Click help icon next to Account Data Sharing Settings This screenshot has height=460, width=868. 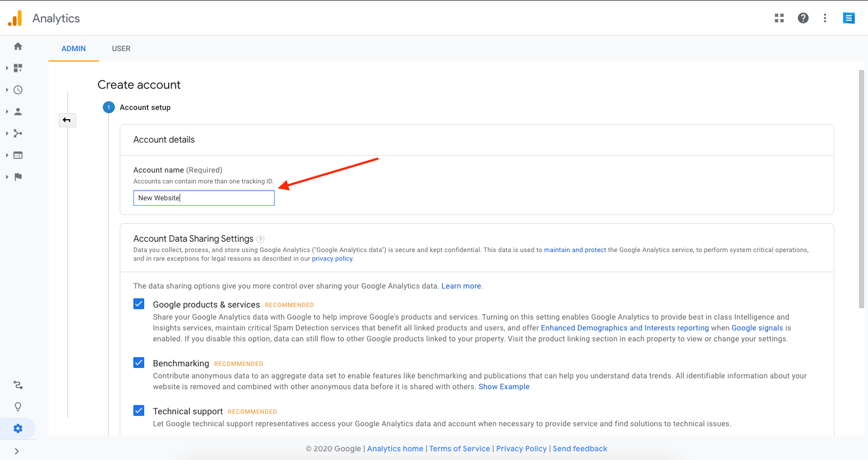[x=261, y=239]
